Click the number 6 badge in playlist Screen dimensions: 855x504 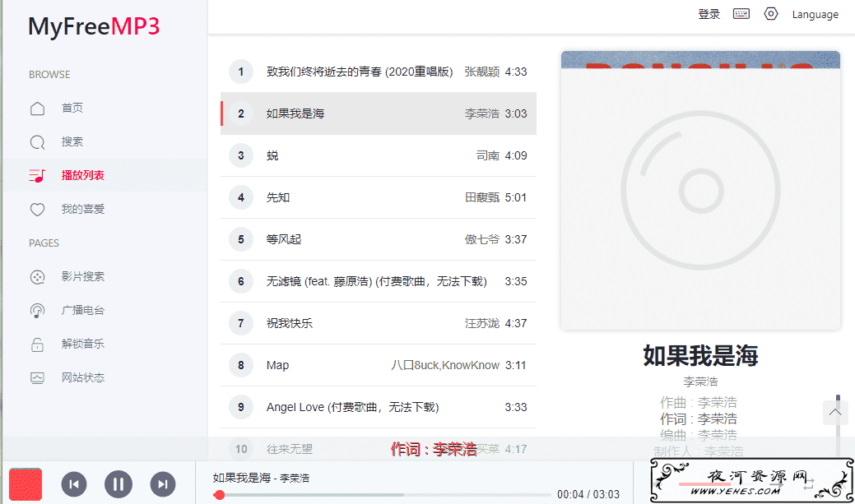pos(241,281)
